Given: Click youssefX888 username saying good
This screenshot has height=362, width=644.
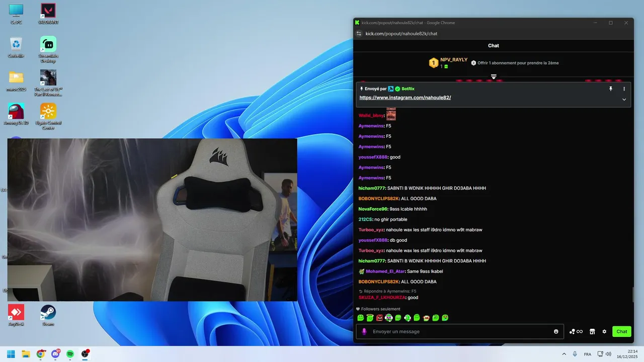Looking at the screenshot, I should tap(373, 157).
